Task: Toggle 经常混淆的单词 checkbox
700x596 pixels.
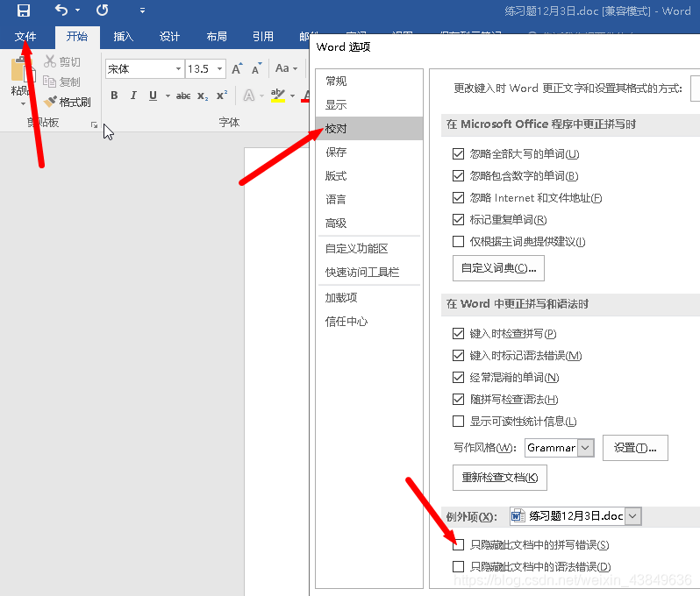Action: (458, 378)
